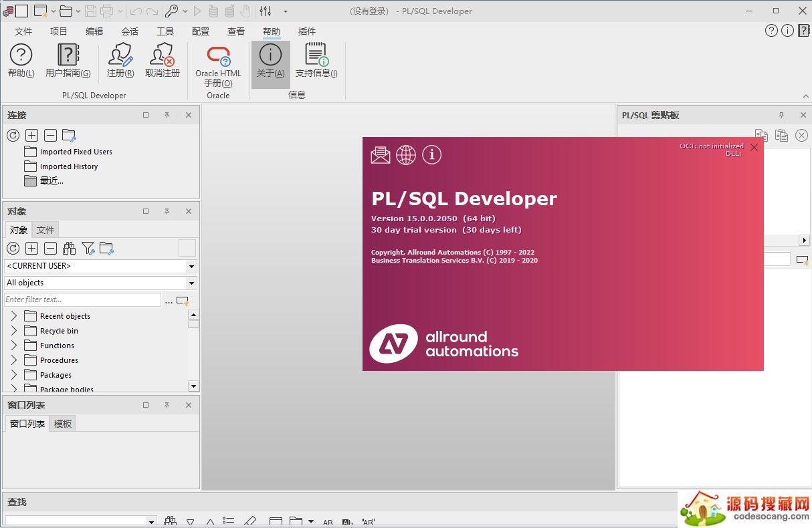Image resolution: width=812 pixels, height=528 pixels.
Task: Pin the 对象 panel
Action: click(x=167, y=211)
